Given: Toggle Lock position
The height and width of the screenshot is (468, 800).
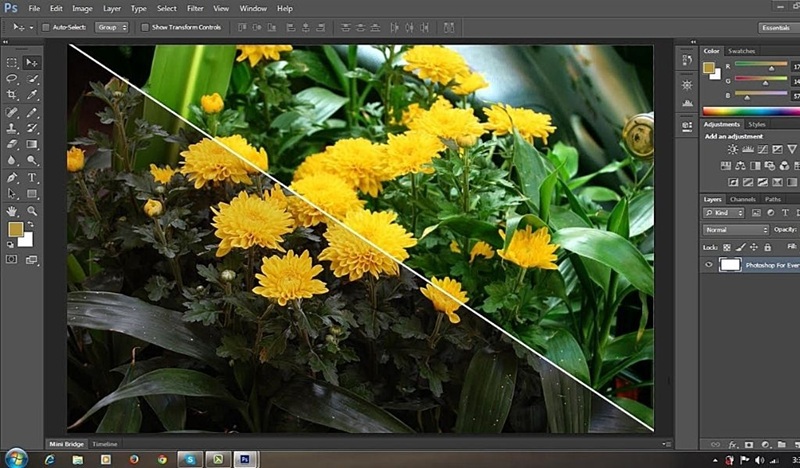Looking at the screenshot, I should pos(754,248).
